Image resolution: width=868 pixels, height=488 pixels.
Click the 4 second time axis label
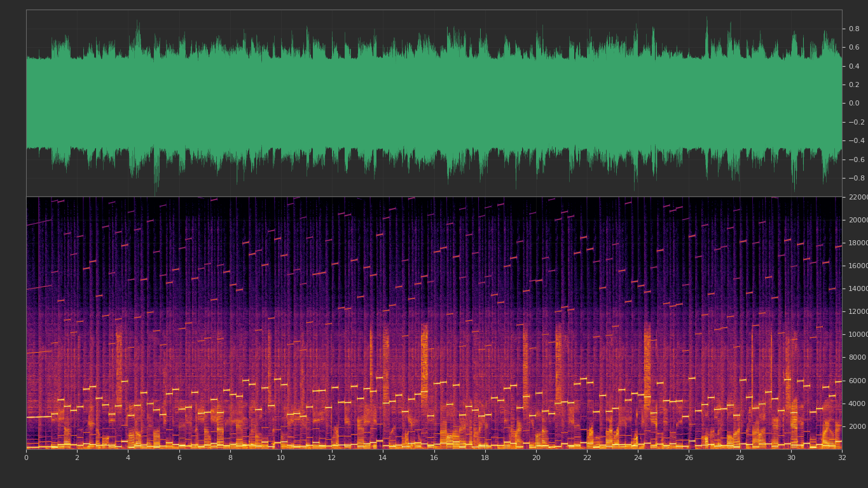(128, 457)
